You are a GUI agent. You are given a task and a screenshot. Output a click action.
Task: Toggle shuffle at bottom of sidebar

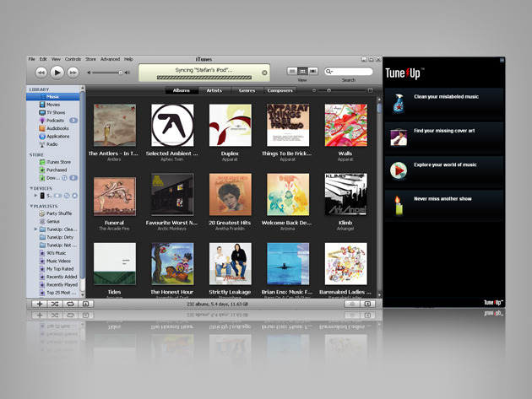[x=55, y=303]
